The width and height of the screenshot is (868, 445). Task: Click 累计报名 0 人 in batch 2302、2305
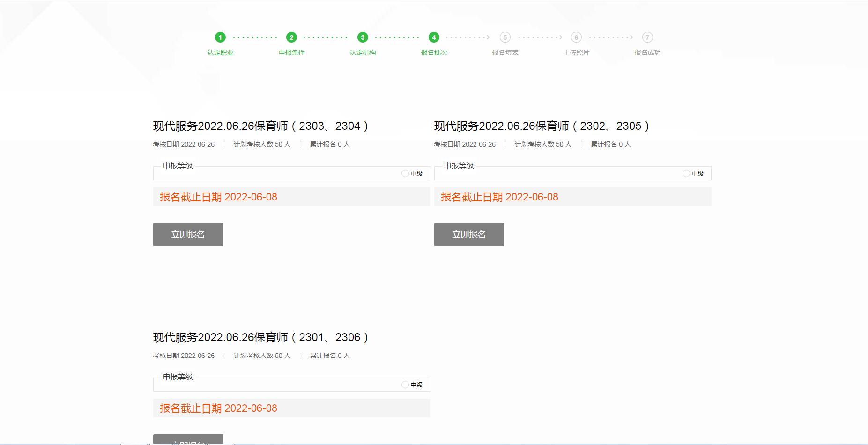611,144
